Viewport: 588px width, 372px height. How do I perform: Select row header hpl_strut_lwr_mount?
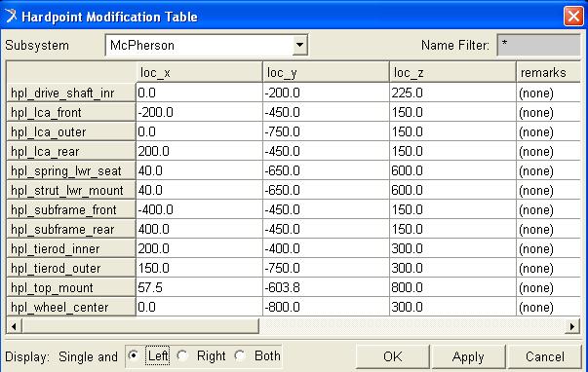71,190
